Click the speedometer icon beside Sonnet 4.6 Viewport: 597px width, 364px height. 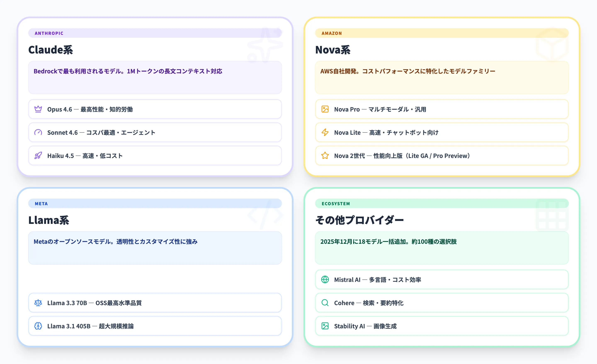point(38,132)
